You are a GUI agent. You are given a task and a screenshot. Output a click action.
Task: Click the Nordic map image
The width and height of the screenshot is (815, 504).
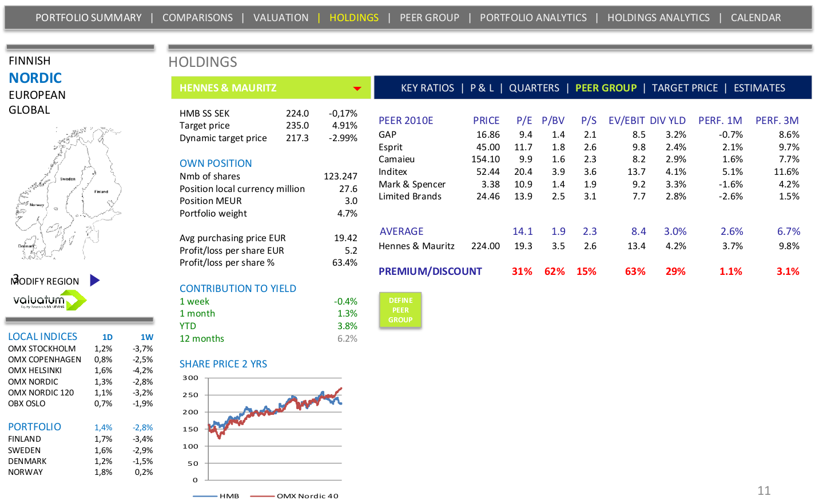[x=67, y=193]
